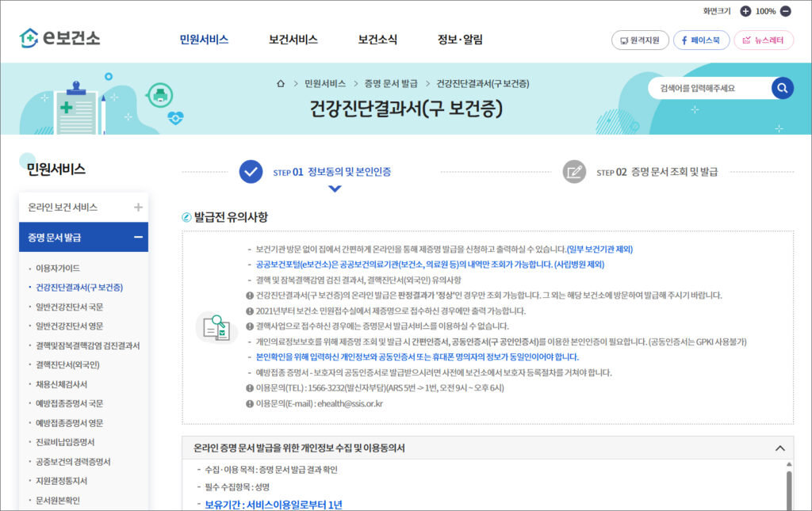Open the 정보·알림 top menu
This screenshot has height=511, width=812.
(x=460, y=40)
